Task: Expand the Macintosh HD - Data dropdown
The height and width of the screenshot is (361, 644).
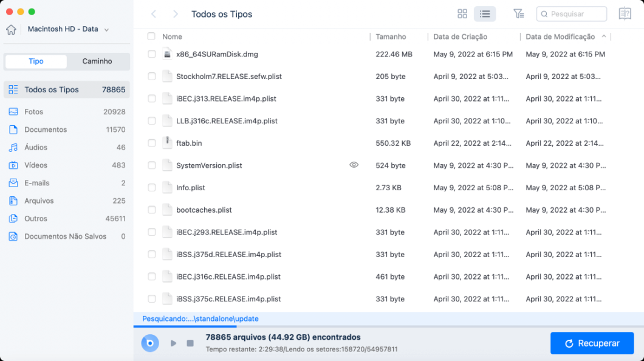Action: tap(106, 30)
